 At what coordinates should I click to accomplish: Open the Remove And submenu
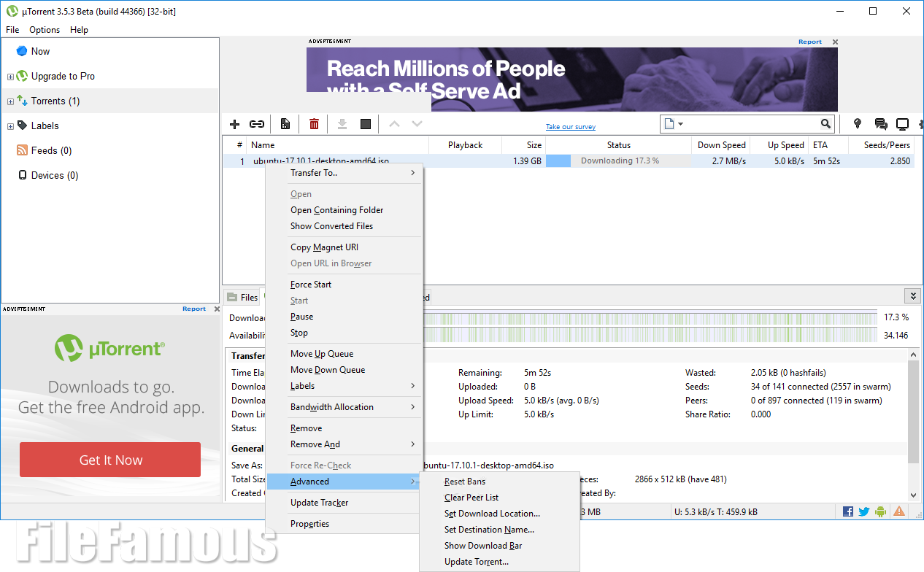coord(344,444)
